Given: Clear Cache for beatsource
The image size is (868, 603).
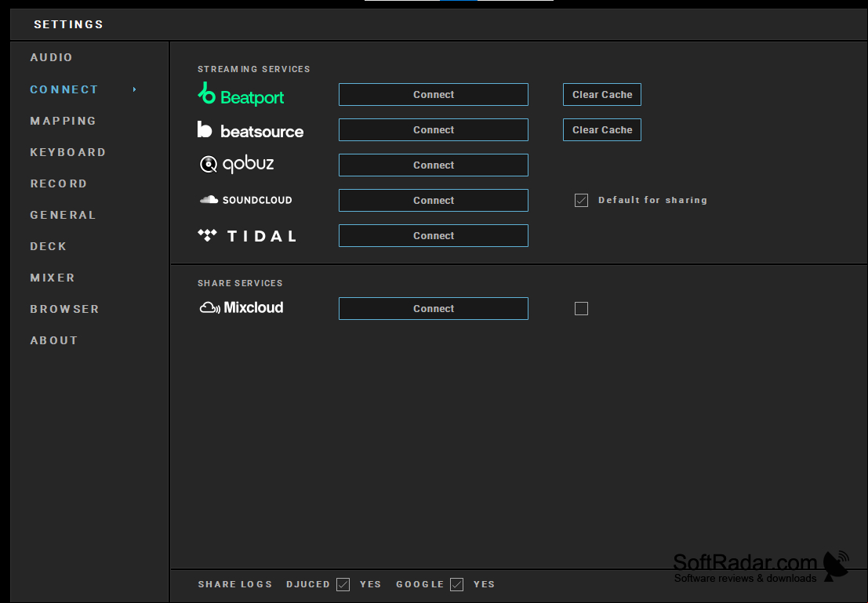Looking at the screenshot, I should pos(602,130).
